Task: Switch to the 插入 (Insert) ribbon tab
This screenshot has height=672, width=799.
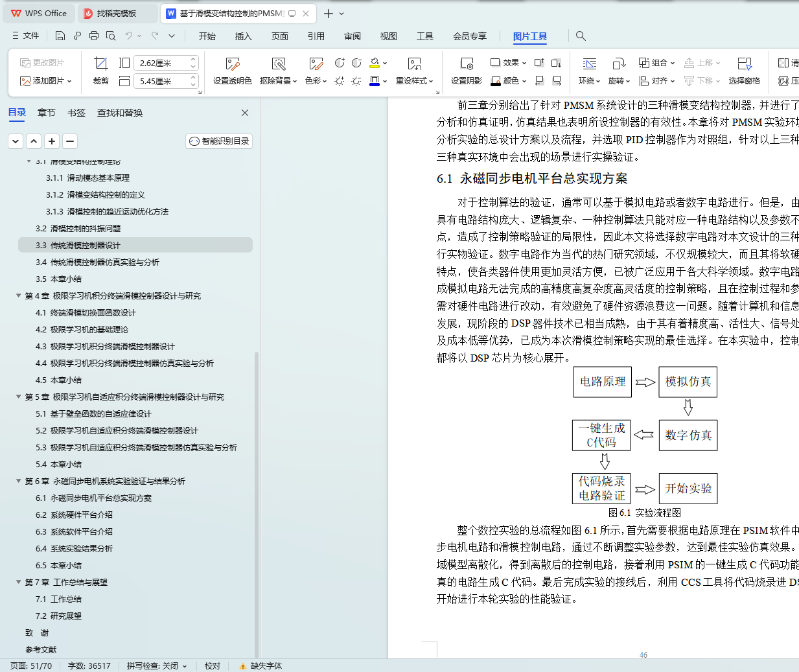Action: tap(244, 36)
